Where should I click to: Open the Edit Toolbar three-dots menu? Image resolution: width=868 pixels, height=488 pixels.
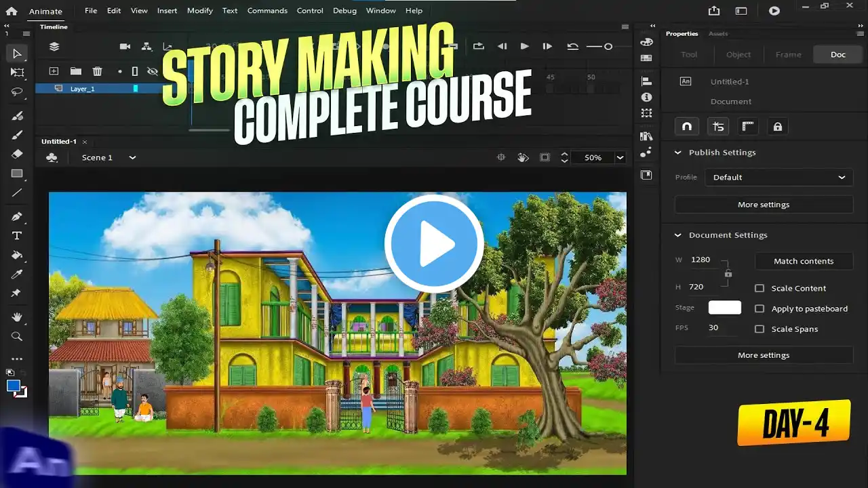pyautogui.click(x=17, y=359)
